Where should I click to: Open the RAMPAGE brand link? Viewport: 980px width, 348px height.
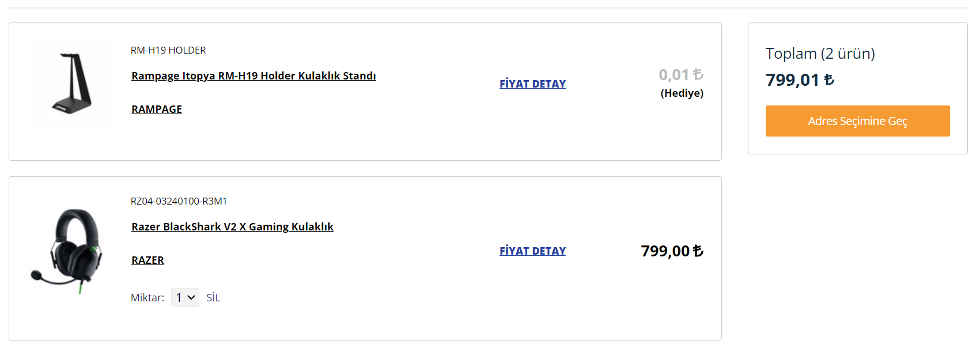157,109
